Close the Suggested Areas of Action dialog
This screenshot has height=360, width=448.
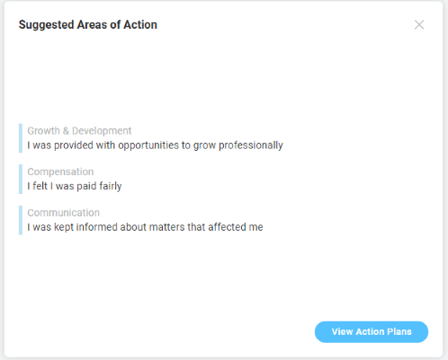tap(419, 25)
